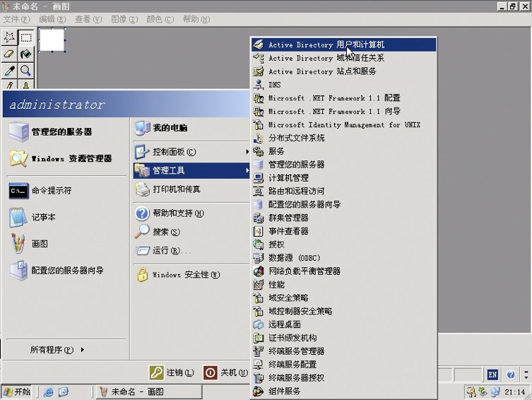Launch 配置您的服务器向导 from pinned Start list

point(66,271)
